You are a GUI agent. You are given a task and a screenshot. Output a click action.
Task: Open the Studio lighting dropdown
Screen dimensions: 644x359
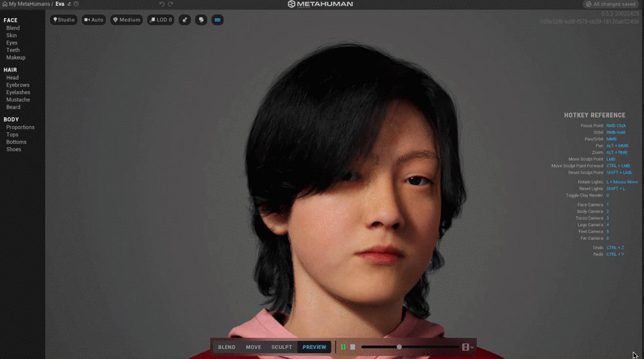(64, 19)
